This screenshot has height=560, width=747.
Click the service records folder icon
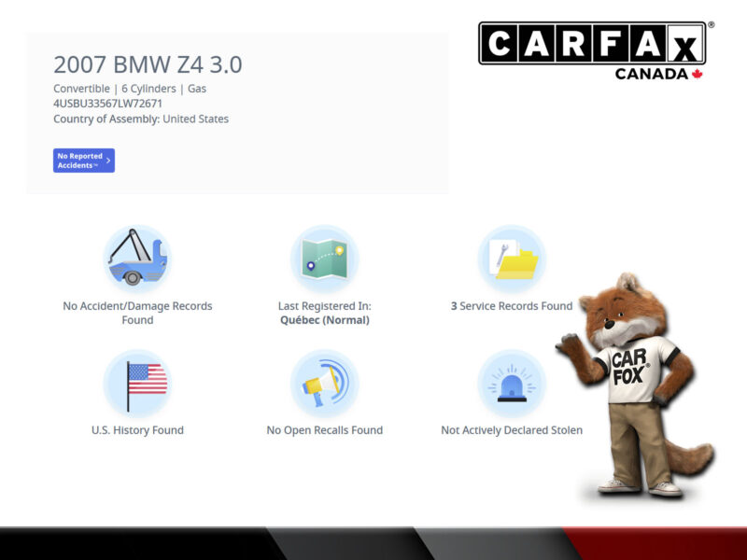tap(512, 259)
